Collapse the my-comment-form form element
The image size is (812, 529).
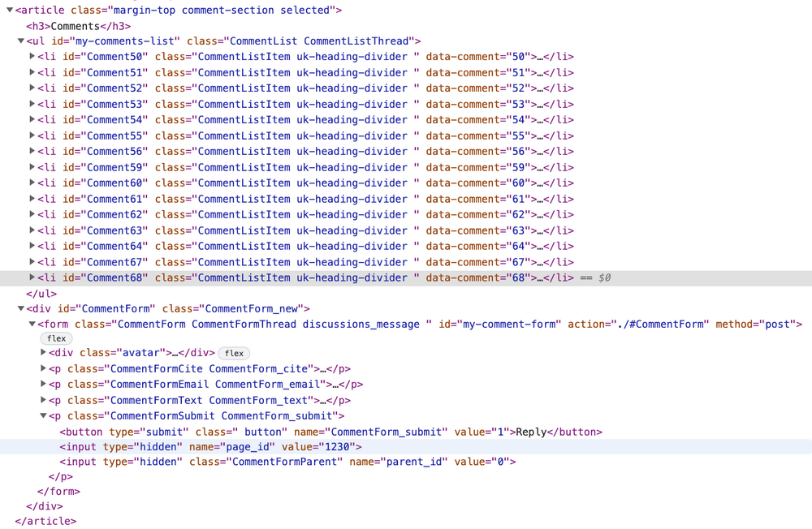[x=32, y=325]
